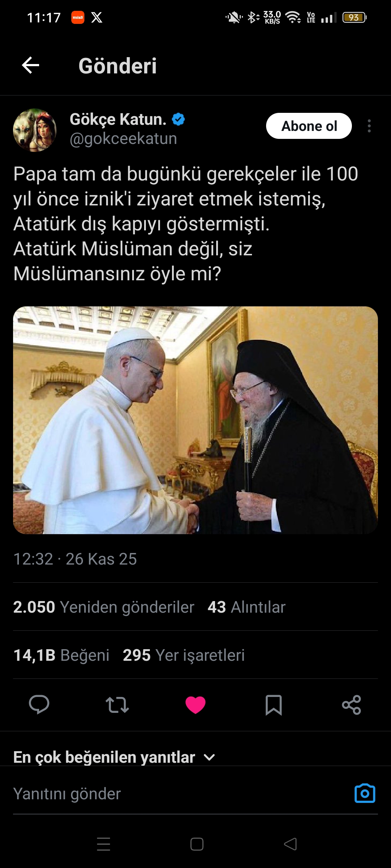Tap the back arrow icon

point(30,65)
